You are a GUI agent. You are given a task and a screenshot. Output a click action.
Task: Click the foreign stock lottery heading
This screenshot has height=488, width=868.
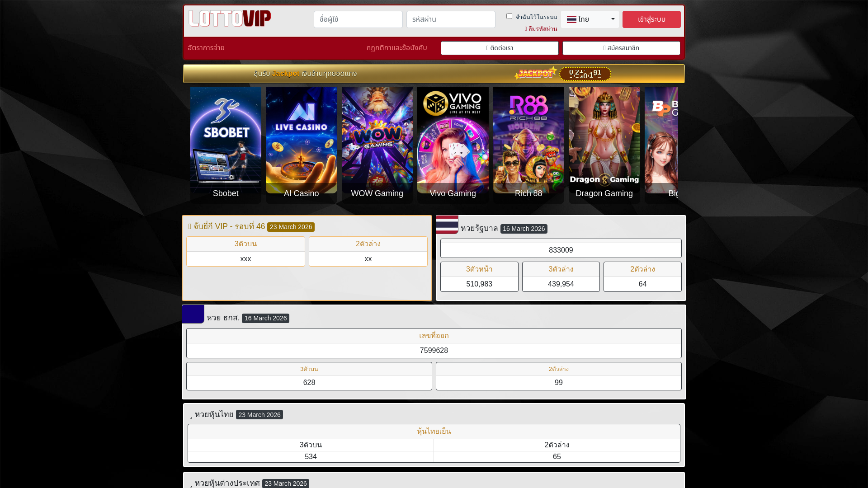click(227, 483)
